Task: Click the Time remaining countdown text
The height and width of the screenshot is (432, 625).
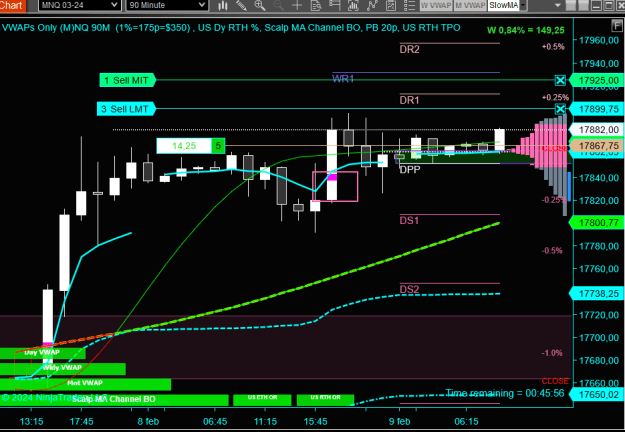Action: tap(505, 393)
